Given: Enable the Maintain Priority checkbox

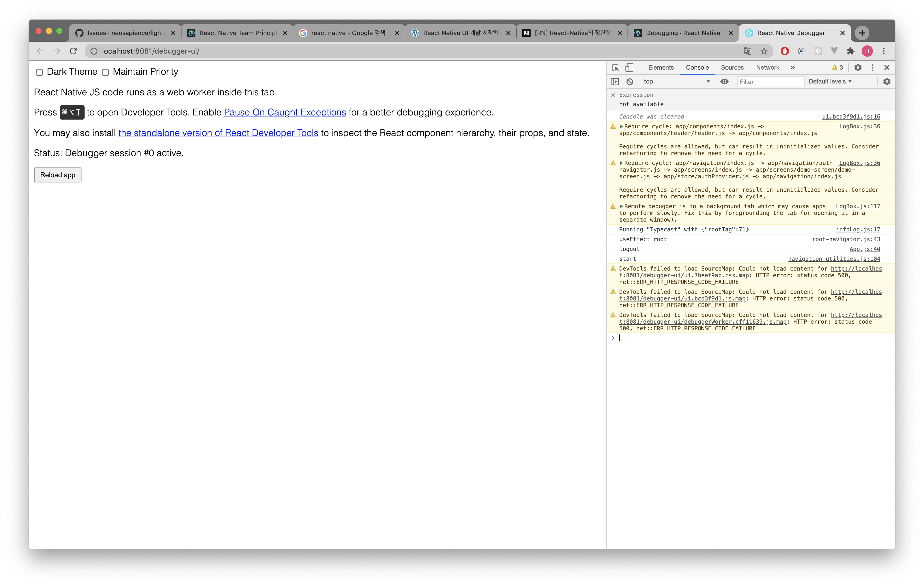Looking at the screenshot, I should [105, 72].
